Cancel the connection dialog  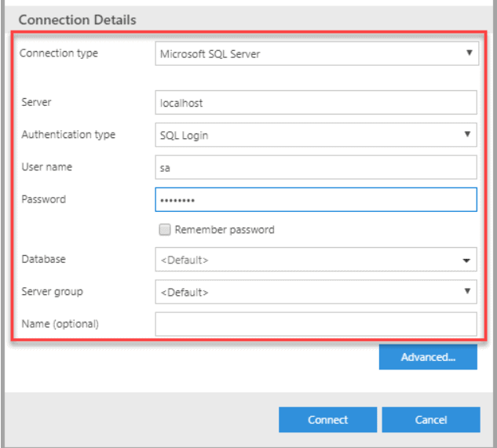(431, 420)
